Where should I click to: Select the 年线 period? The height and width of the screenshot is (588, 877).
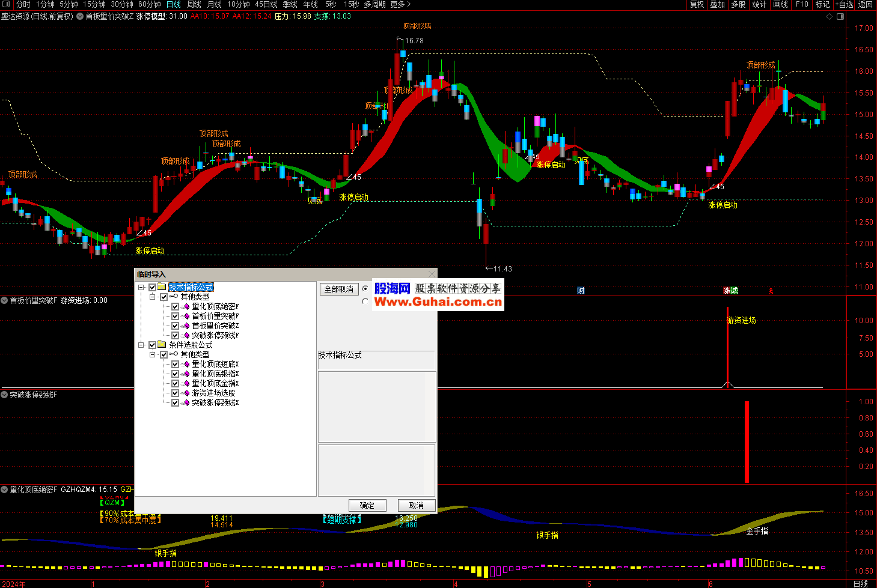click(310, 4)
